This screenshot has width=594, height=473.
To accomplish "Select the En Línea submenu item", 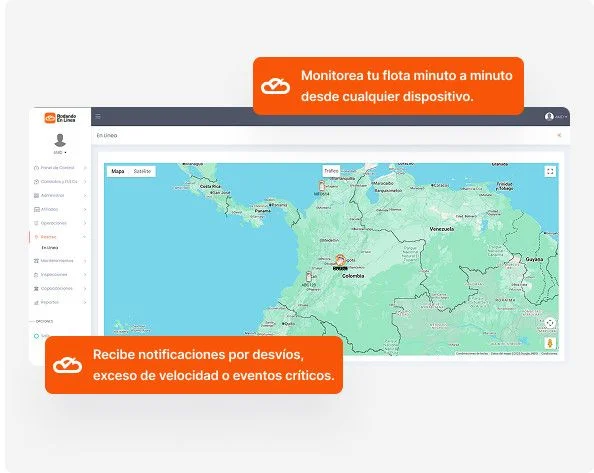I will coord(50,248).
